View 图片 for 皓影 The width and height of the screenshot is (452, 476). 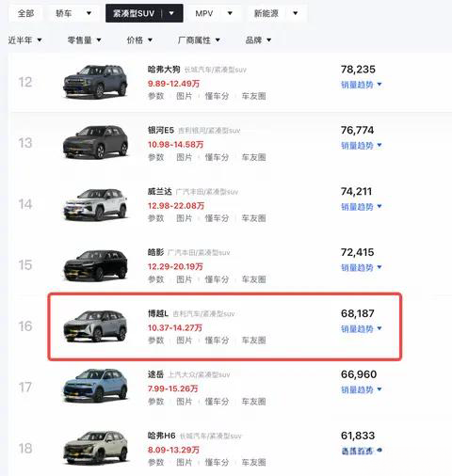coord(185,279)
